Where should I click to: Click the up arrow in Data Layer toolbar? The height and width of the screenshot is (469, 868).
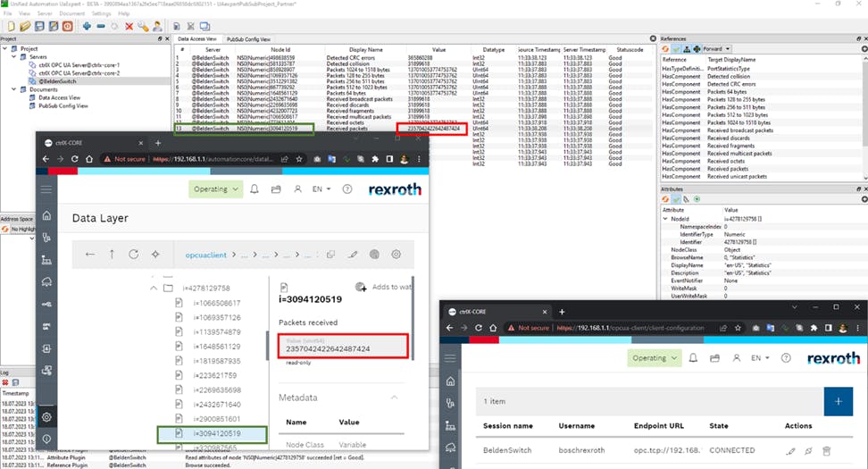coord(112,255)
